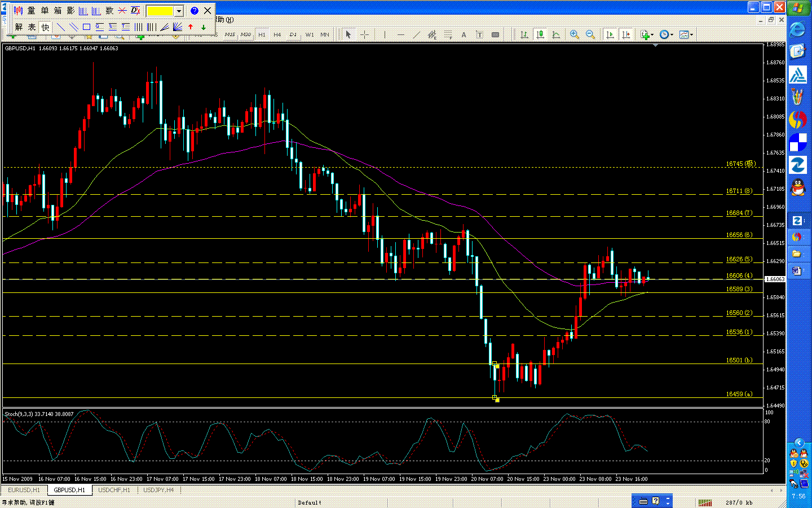Click the Dx icon in the floating toolbar

click(135, 11)
